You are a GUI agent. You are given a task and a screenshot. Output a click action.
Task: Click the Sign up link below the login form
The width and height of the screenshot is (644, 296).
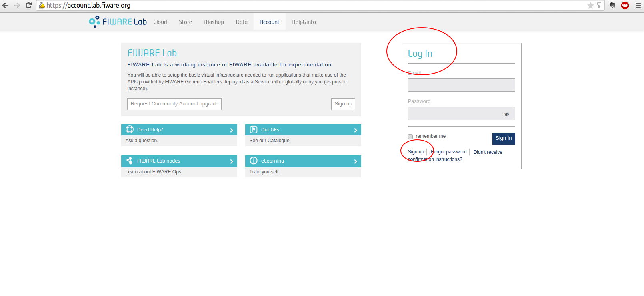(416, 152)
